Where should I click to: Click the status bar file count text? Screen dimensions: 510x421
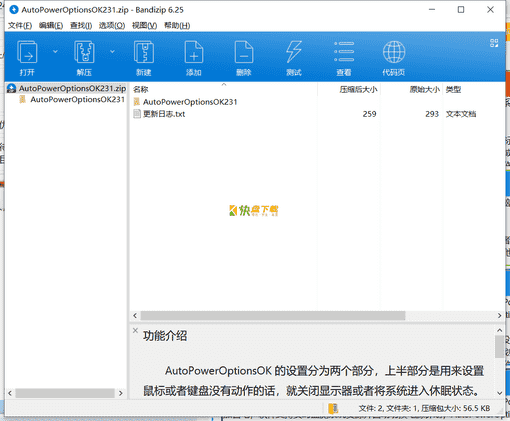coord(424,408)
